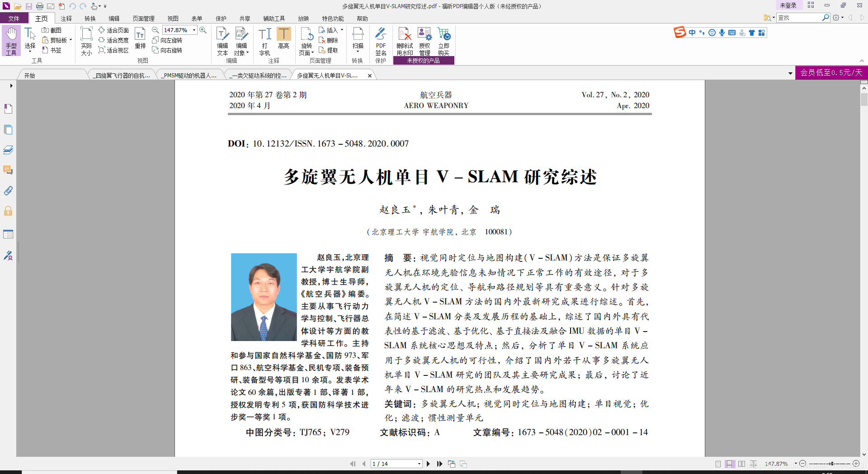Image resolution: width=868 pixels, height=474 pixels.
Task: Open the Bookmark (书签) command
Action: (52, 50)
